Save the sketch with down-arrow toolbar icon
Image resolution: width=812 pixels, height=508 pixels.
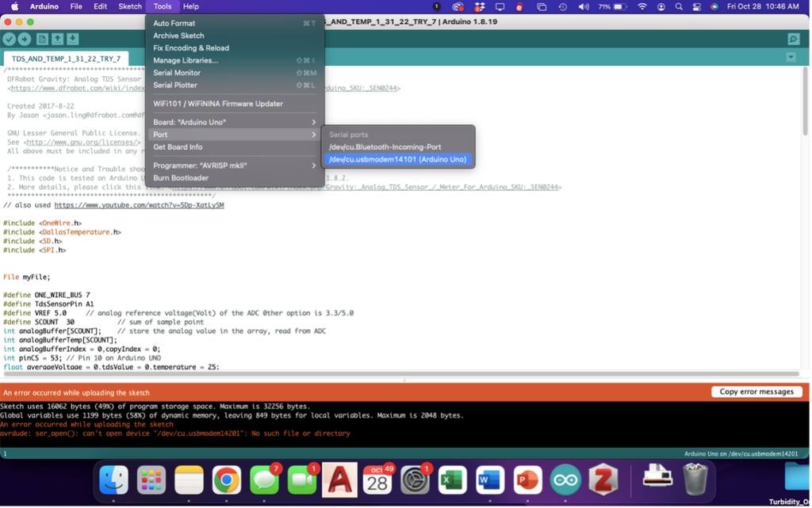72,39
